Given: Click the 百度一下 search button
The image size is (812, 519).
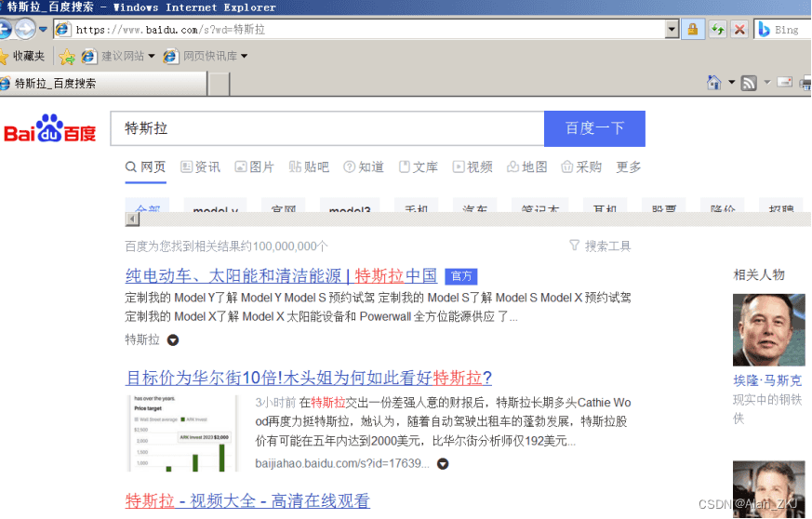Looking at the screenshot, I should [594, 128].
